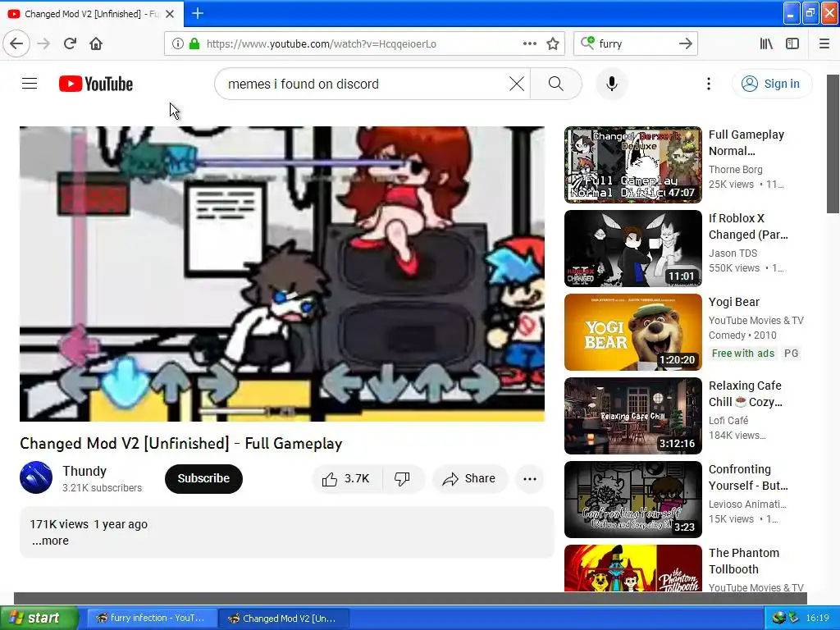Screen dimensions: 840x630
Task: Click the YouTube search magnifier button
Action: [x=556, y=84]
